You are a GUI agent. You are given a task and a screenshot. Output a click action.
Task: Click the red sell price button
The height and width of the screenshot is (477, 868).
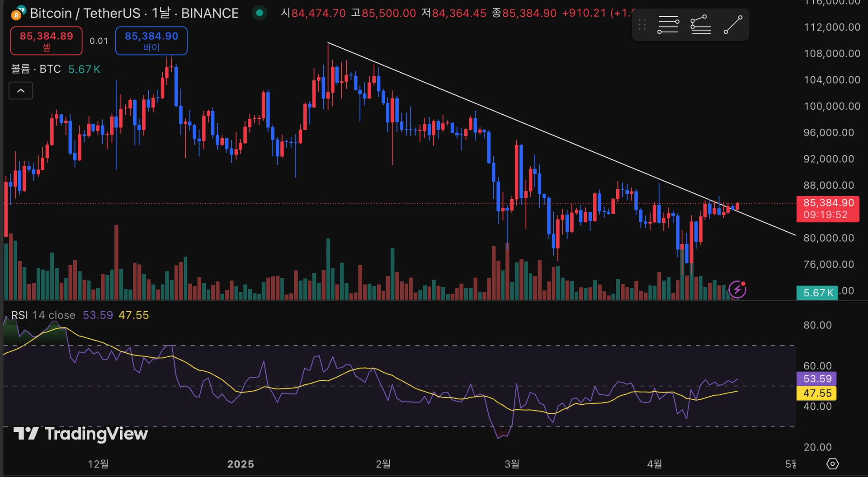46,41
